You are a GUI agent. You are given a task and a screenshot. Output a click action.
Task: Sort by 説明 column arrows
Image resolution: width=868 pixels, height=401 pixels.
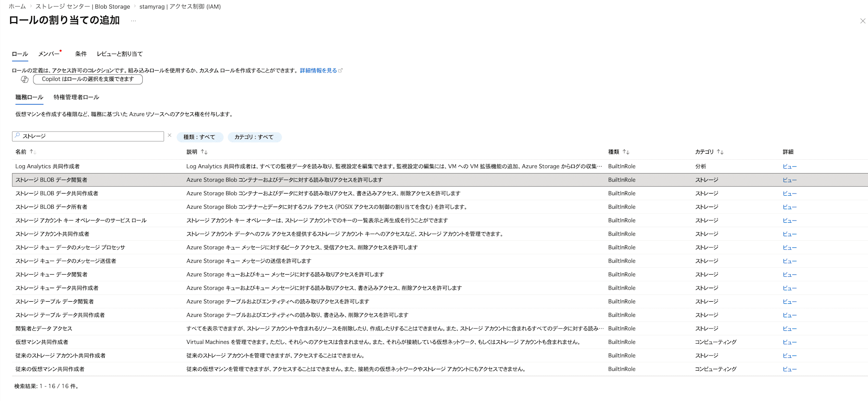coord(204,152)
